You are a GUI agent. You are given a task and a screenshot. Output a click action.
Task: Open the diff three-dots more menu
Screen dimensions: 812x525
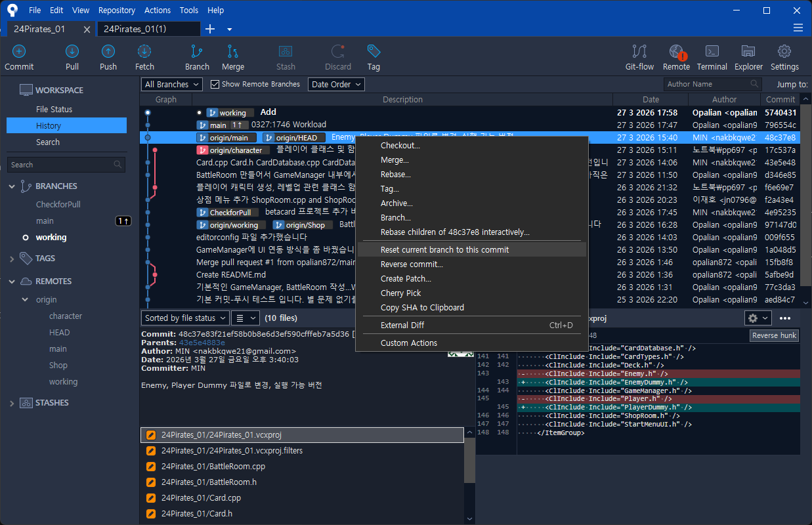785,318
